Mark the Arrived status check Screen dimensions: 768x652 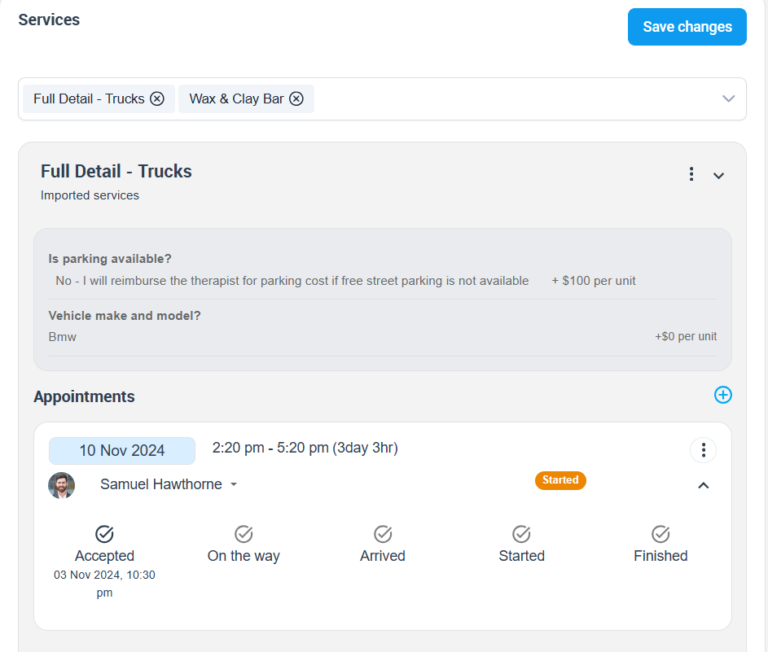pos(383,534)
